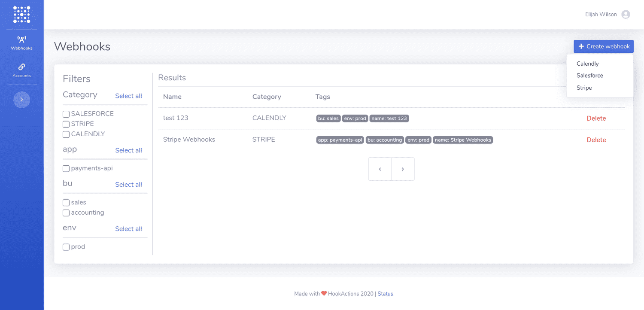
Task: Click the CALENDLY category cell
Action: pyautogui.click(x=269, y=118)
